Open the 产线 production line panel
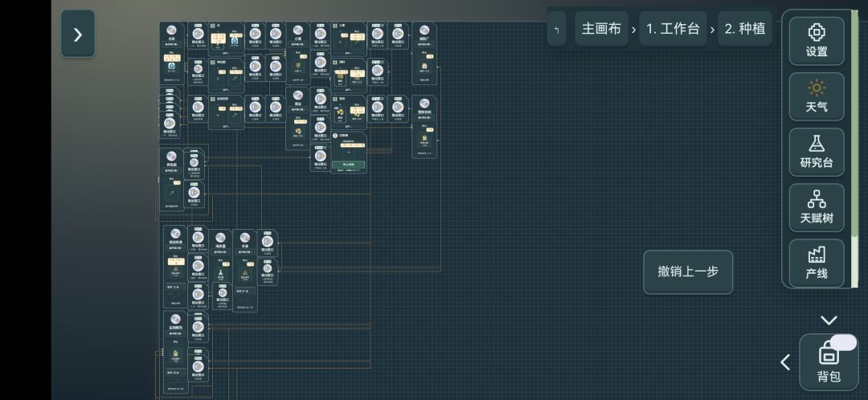 coord(816,263)
